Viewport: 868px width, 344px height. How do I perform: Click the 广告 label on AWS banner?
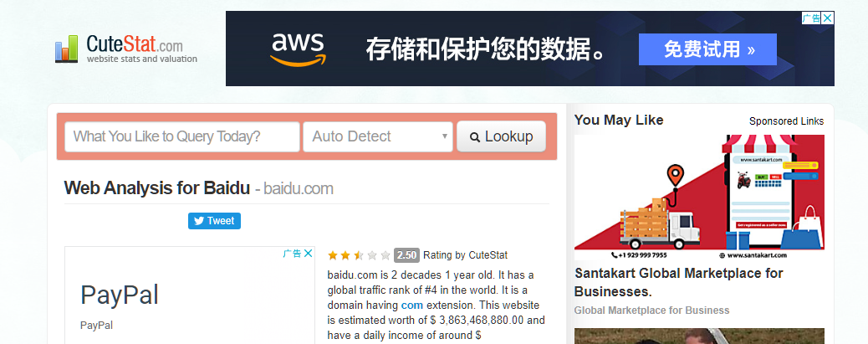coord(810,18)
